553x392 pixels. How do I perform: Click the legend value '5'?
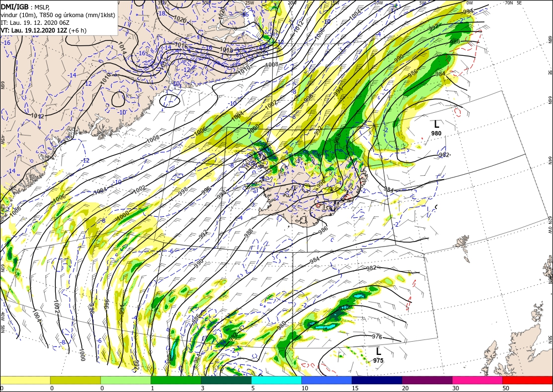(253, 388)
